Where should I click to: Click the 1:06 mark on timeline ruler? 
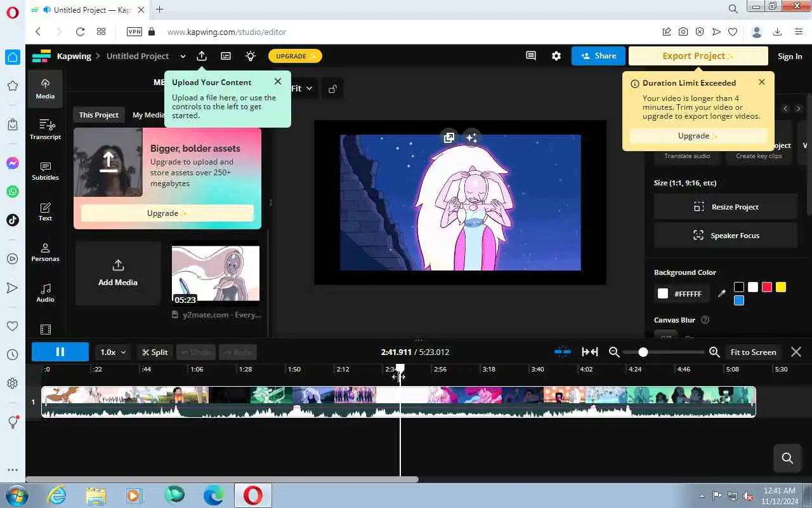tap(197, 369)
